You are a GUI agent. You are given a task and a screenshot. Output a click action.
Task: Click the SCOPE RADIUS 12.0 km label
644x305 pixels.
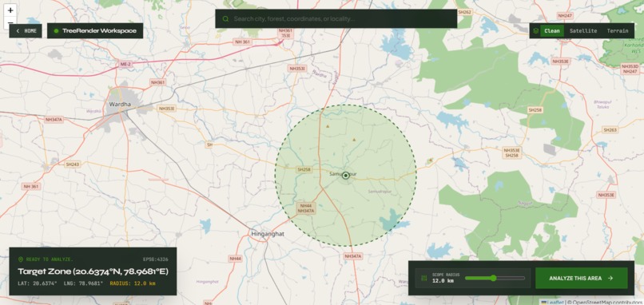click(x=446, y=278)
